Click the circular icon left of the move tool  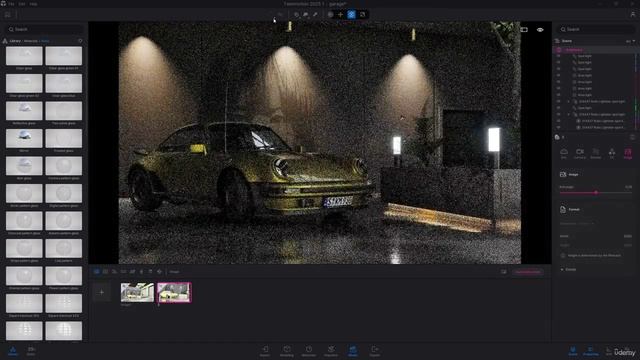pos(331,15)
